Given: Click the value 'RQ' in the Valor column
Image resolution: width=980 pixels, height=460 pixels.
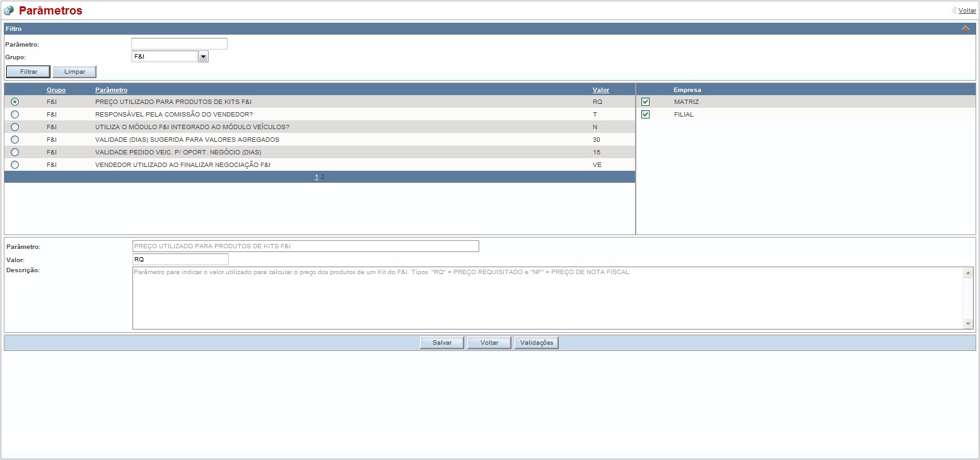Looking at the screenshot, I should coord(597,101).
